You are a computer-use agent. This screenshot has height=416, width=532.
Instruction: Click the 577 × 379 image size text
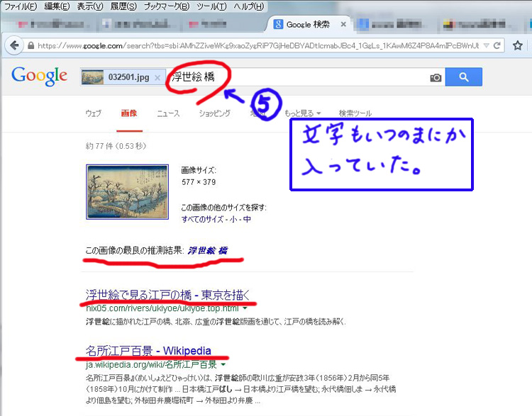[199, 182]
